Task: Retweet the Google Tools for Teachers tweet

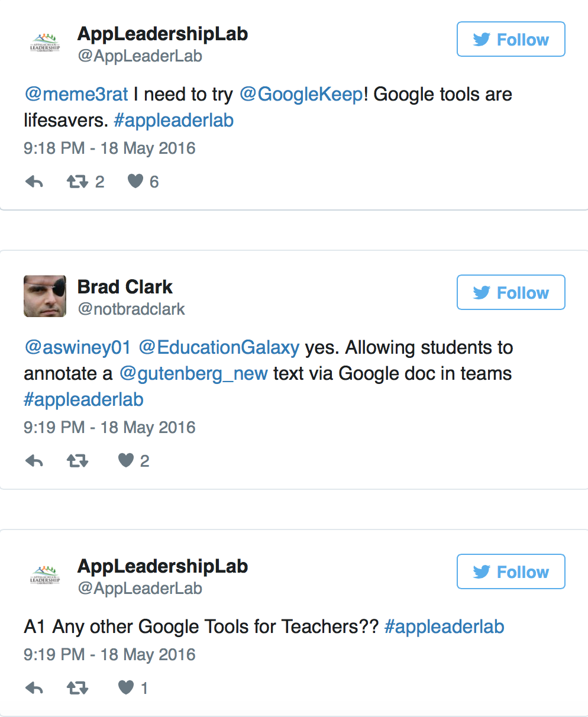Action: pyautogui.click(x=77, y=688)
